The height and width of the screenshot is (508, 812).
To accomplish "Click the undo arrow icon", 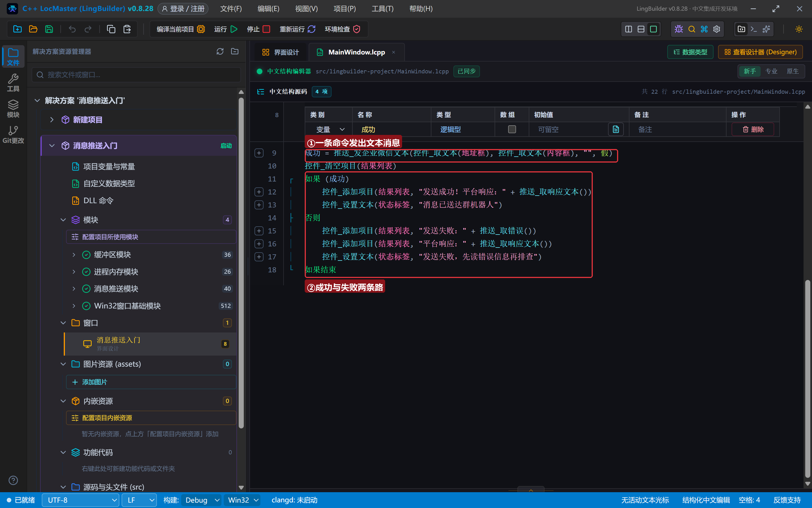I will coord(72,29).
